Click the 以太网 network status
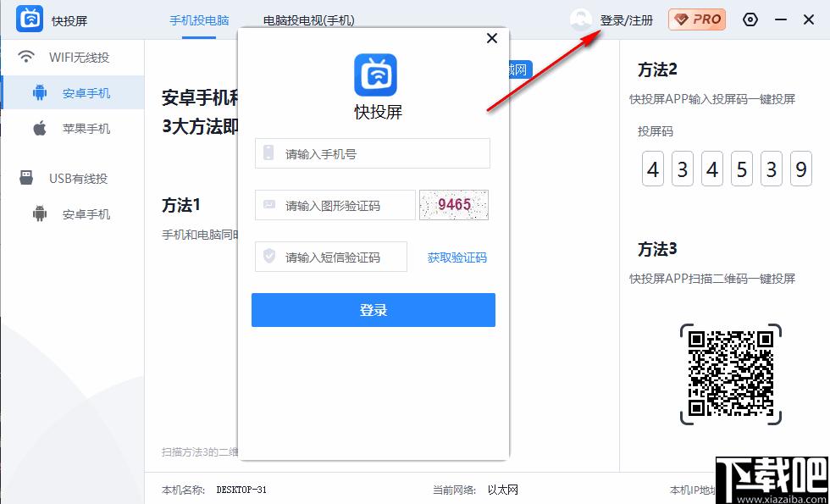 tap(502, 490)
